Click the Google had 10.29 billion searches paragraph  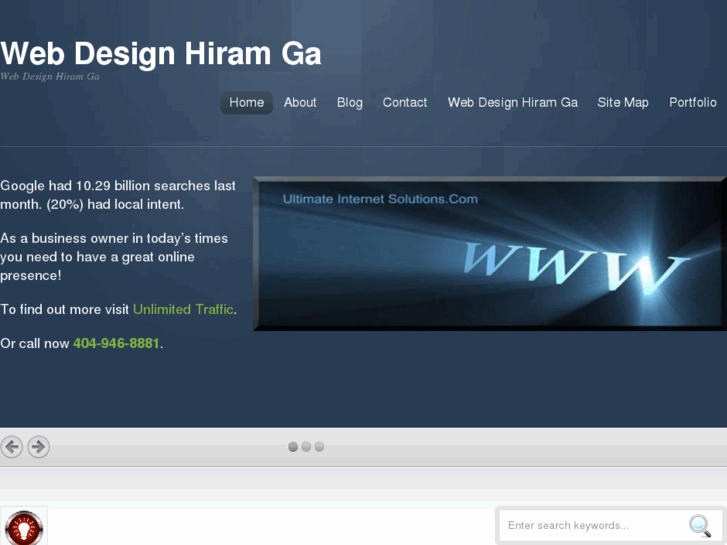118,195
